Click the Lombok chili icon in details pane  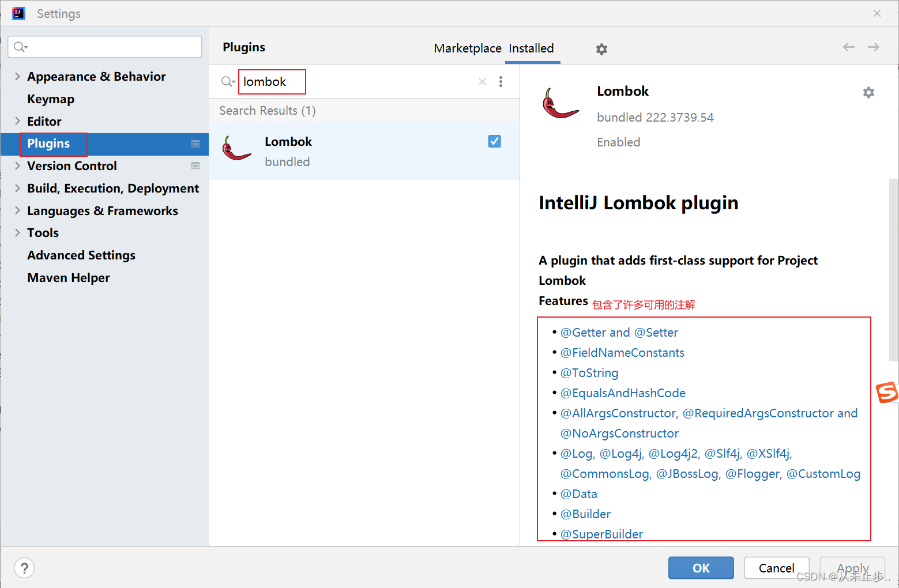(559, 103)
